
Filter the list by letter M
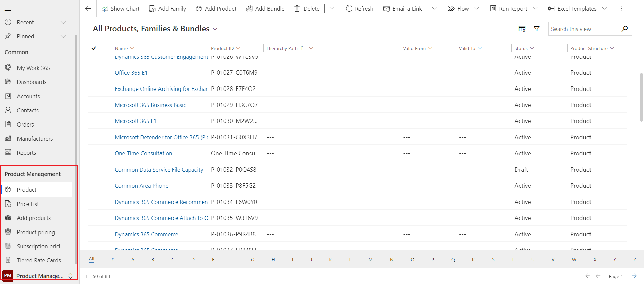(370, 260)
